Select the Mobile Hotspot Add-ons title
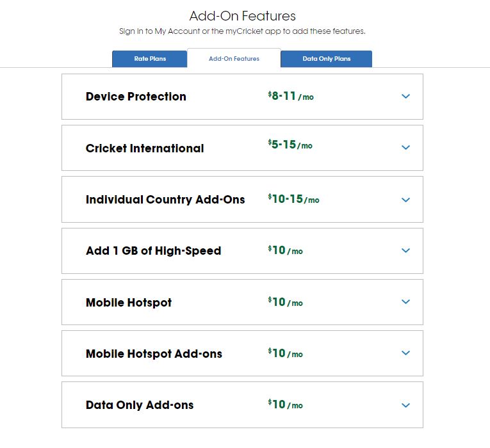Viewport: 490px width, 448px height. coord(154,354)
